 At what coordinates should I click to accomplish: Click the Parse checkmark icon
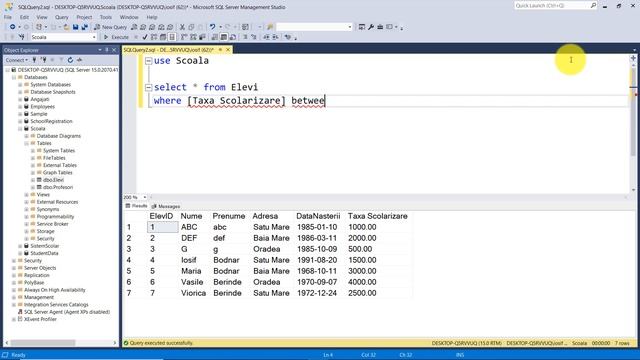pos(145,37)
